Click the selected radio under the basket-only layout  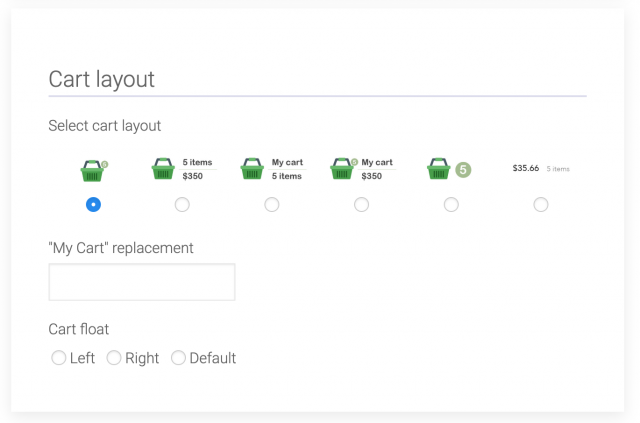[93, 204]
